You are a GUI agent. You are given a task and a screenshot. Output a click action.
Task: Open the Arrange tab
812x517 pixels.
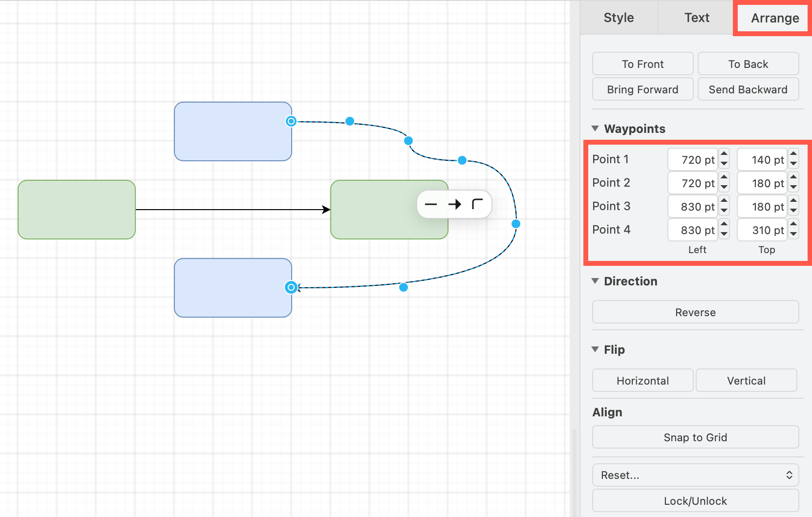[x=775, y=18]
